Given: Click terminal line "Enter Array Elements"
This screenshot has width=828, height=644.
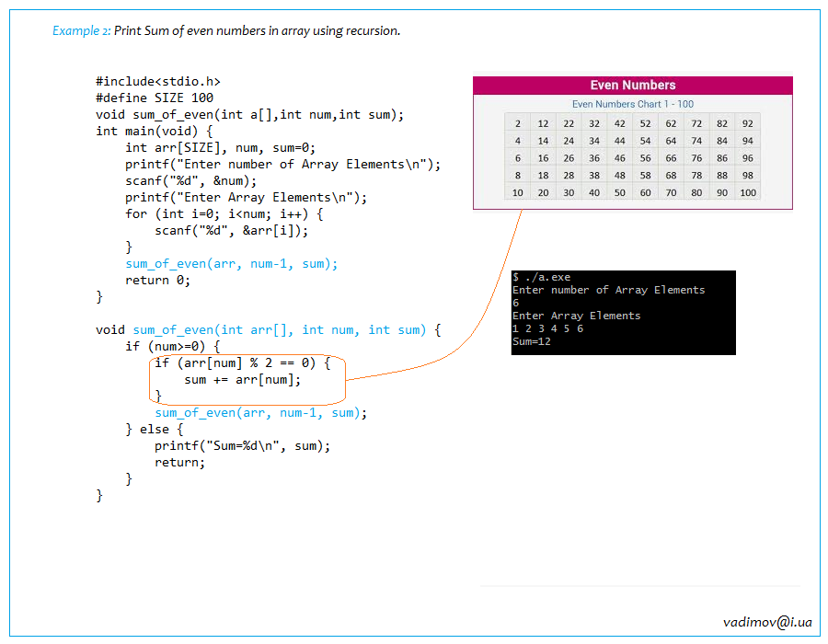Looking at the screenshot, I should pos(576,316).
